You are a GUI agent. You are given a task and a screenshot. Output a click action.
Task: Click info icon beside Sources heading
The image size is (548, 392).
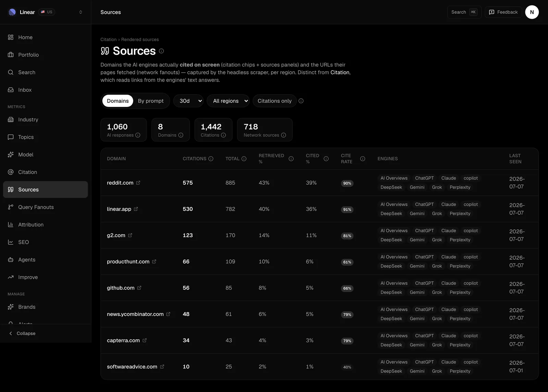pos(161,51)
